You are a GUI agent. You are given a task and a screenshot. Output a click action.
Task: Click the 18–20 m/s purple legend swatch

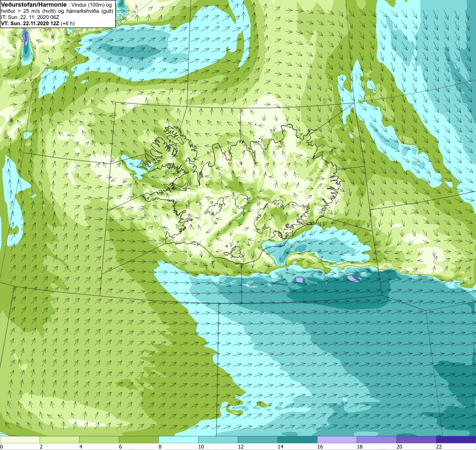(377, 440)
